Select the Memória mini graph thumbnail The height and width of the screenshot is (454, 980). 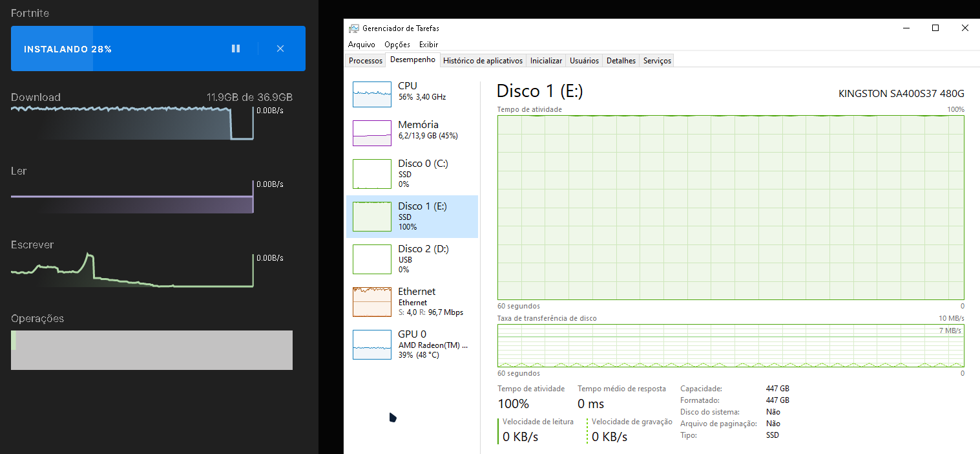click(x=372, y=133)
